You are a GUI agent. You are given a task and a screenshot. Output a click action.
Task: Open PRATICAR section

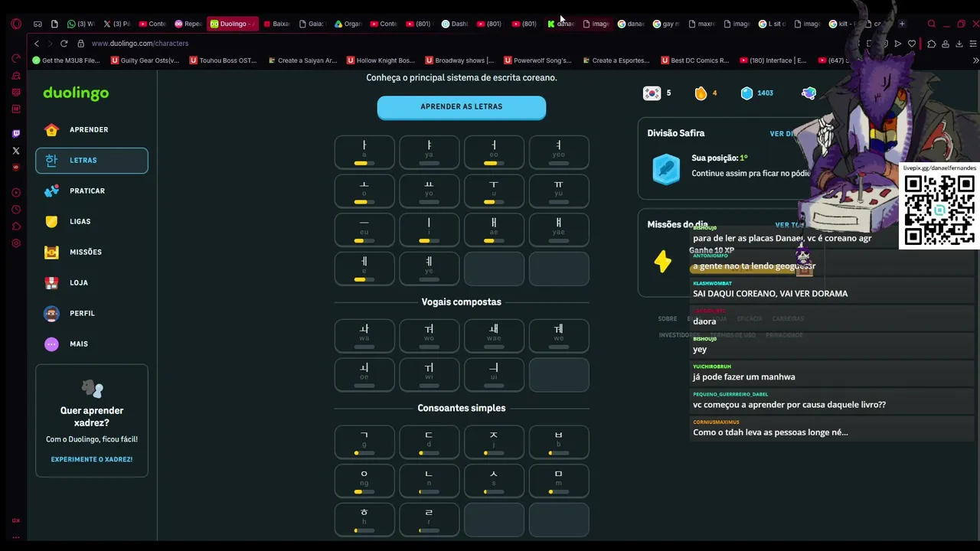[92, 191]
